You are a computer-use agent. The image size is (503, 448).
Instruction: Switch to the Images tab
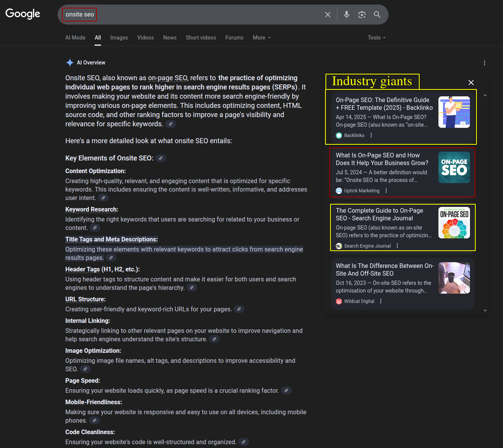pos(119,38)
